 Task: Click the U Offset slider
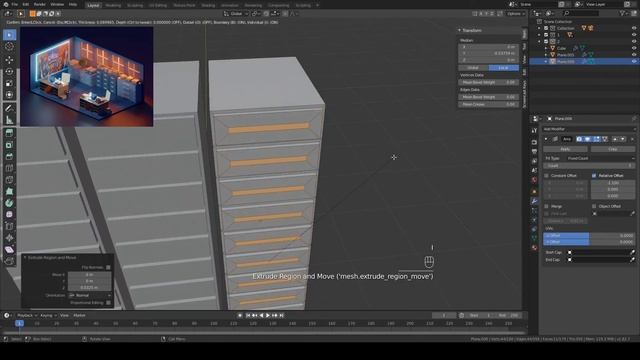tap(589, 236)
